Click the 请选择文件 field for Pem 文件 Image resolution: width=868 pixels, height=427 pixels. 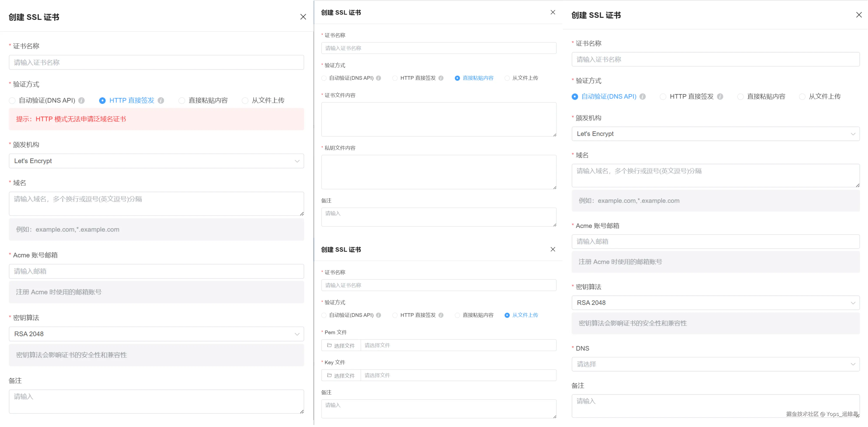point(458,345)
